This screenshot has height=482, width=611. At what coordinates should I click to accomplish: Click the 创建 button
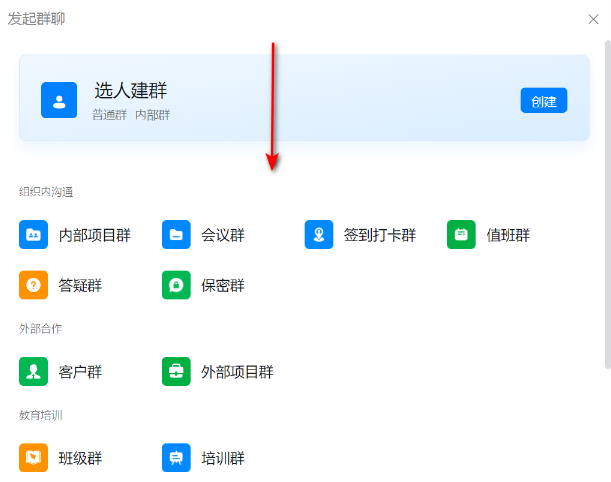tap(544, 101)
